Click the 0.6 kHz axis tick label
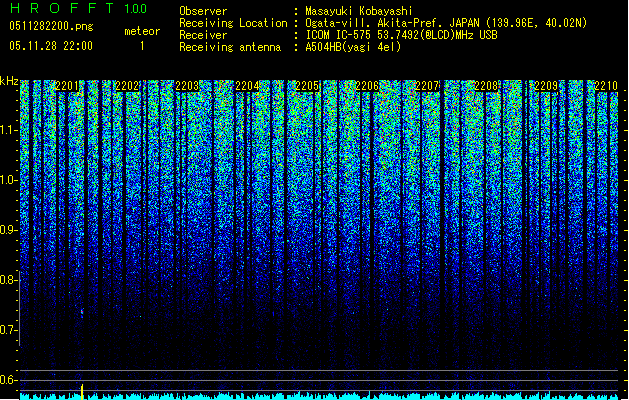 9,380
